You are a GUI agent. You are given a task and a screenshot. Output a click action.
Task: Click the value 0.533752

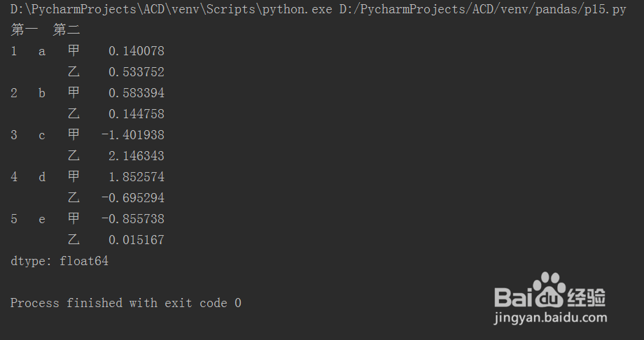pyautogui.click(x=136, y=72)
